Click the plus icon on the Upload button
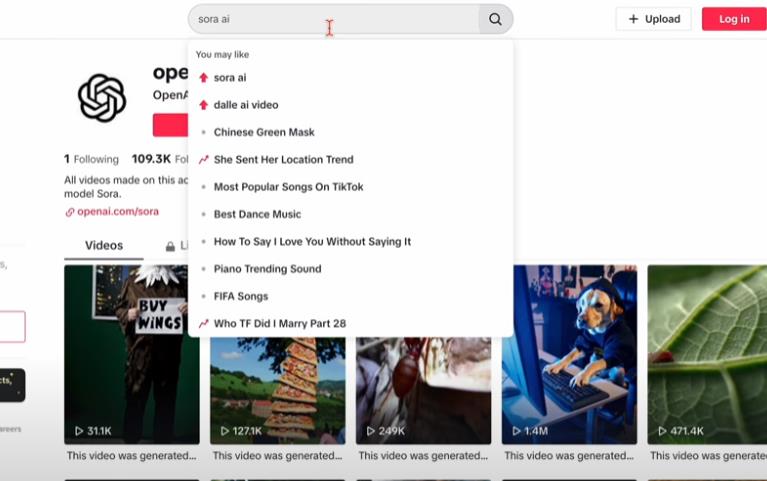The height and width of the screenshot is (481, 767). (x=633, y=19)
